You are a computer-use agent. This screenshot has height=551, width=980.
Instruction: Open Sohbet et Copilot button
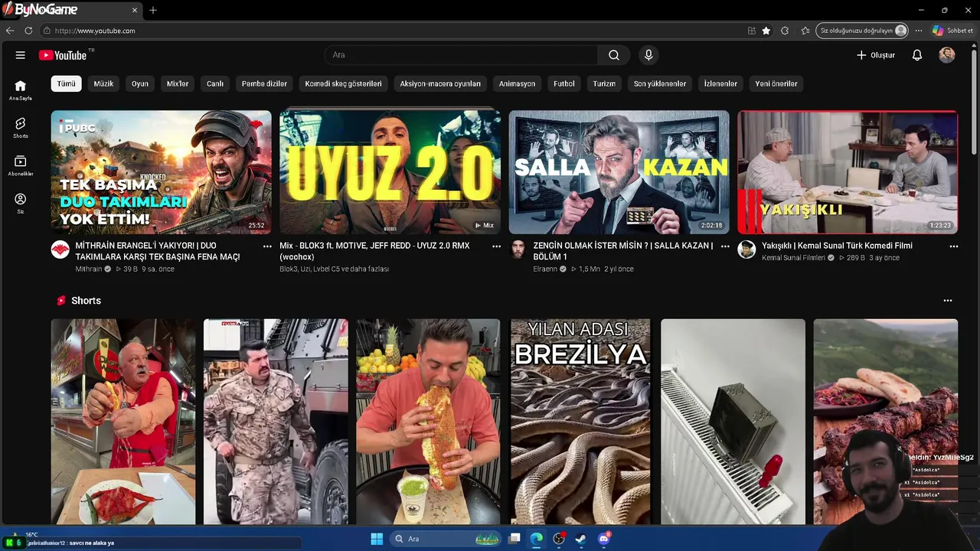point(953,31)
